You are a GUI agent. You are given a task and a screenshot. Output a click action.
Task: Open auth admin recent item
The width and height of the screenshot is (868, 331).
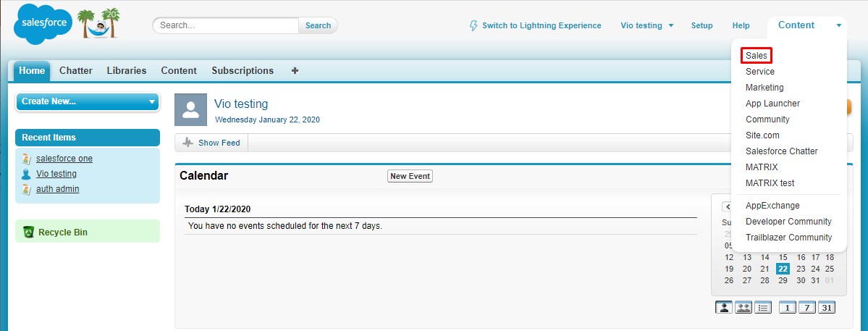tap(58, 189)
